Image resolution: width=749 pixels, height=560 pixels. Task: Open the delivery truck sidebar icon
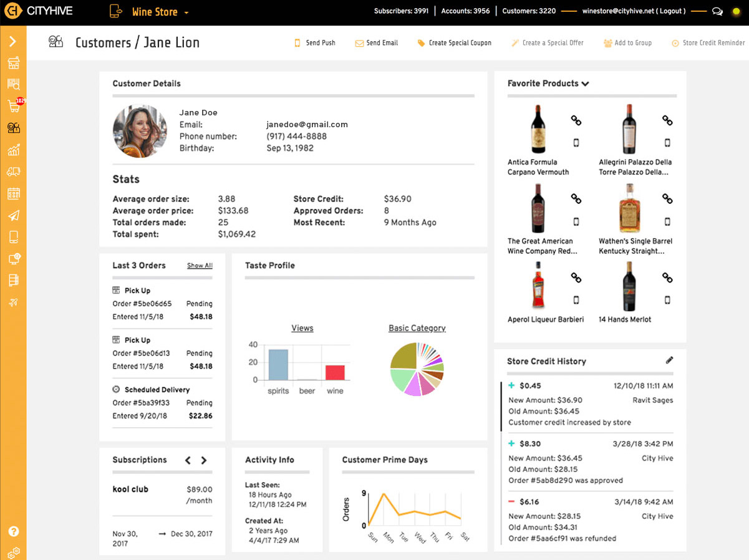point(13,171)
